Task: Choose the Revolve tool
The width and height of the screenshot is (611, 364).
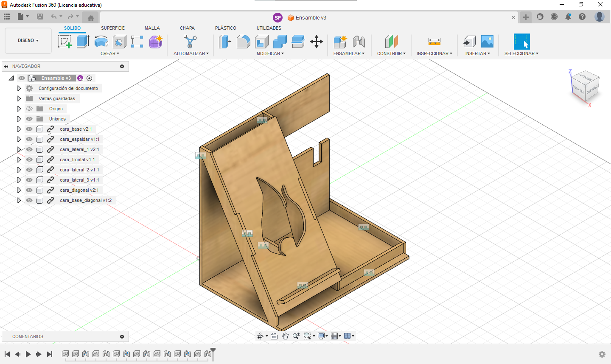Action: 101,42
